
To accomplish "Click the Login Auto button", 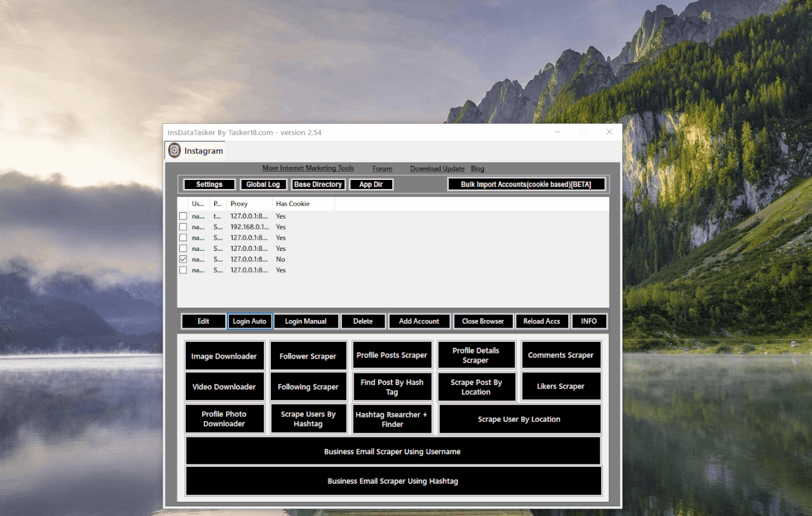I will [250, 321].
